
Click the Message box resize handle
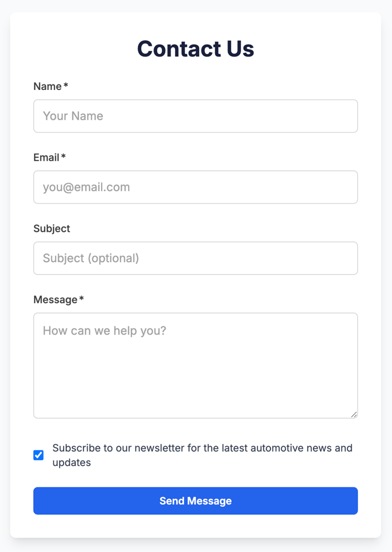pyautogui.click(x=354, y=415)
